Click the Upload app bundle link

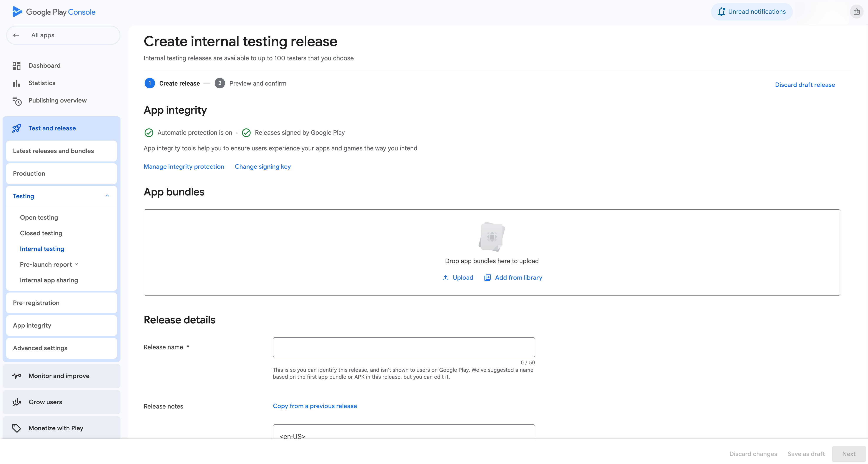point(458,277)
